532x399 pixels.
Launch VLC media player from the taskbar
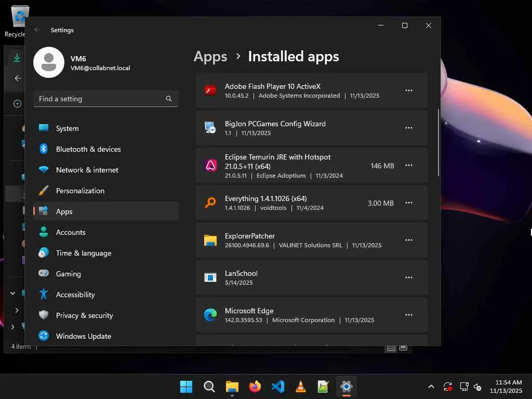click(x=301, y=387)
